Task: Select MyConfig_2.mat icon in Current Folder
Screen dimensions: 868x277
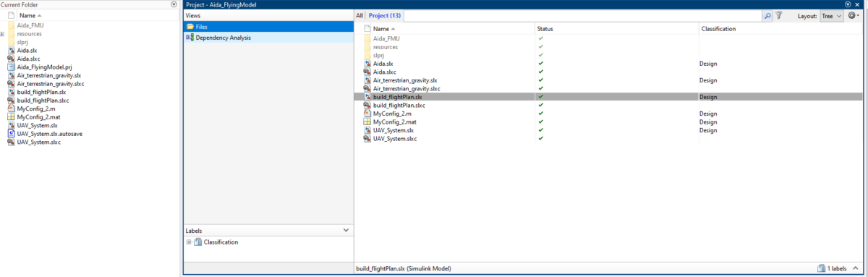Action: tap(11, 116)
